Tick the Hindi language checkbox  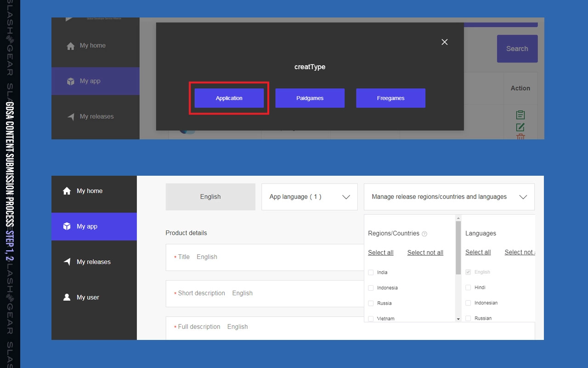coord(468,287)
